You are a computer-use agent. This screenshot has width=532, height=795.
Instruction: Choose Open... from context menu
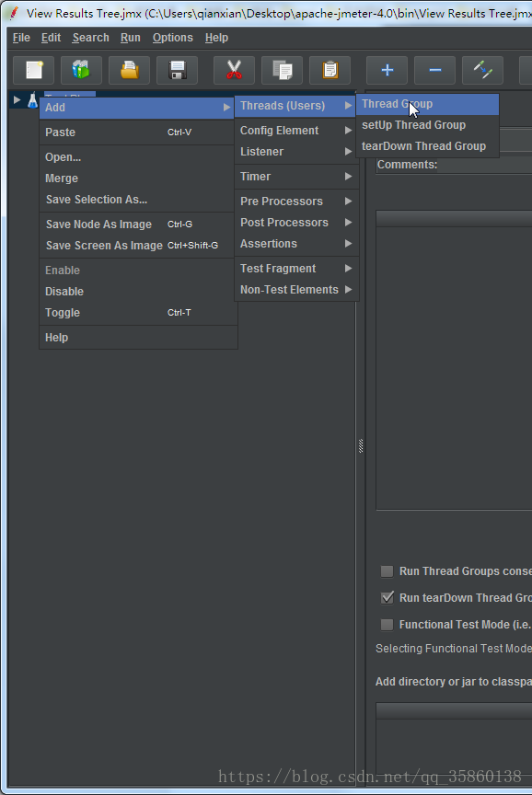point(137,157)
